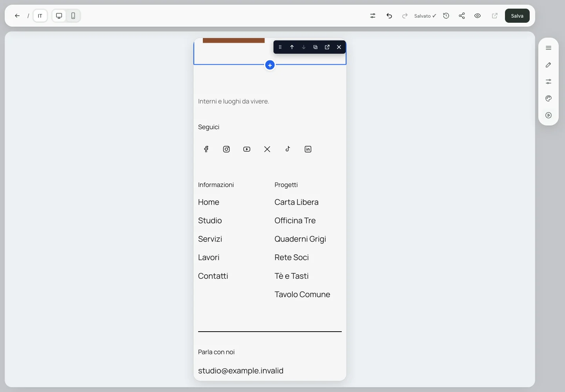565x392 pixels.
Task: Undo the last change
Action: 389,16
